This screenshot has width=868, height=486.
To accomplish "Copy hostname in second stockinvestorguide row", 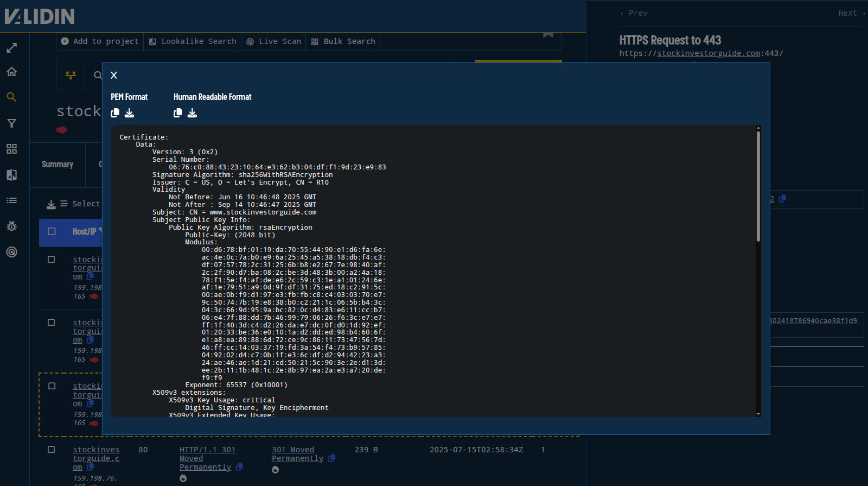I will click(90, 340).
